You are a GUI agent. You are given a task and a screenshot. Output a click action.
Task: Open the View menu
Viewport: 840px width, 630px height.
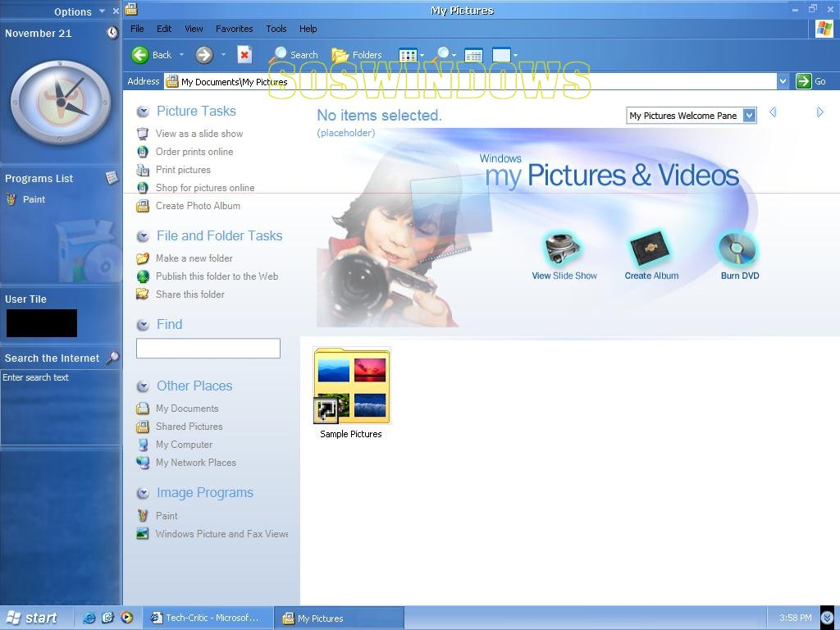(x=194, y=29)
